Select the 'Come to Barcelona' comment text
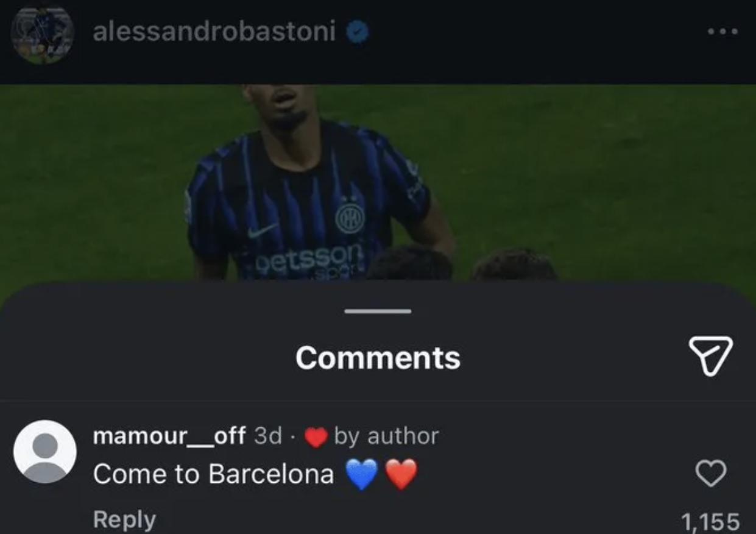Image resolution: width=756 pixels, height=534 pixels. coord(213,474)
